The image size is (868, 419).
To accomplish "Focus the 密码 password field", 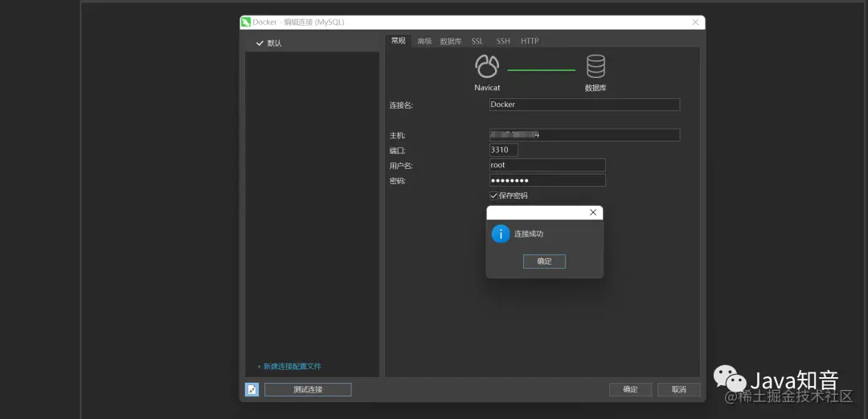I will (547, 180).
